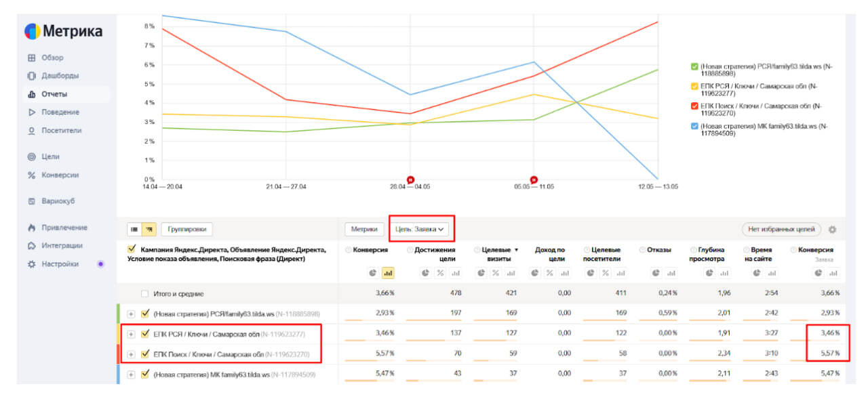
Task: Go to Дашборды in the sidebar
Action: tap(60, 76)
